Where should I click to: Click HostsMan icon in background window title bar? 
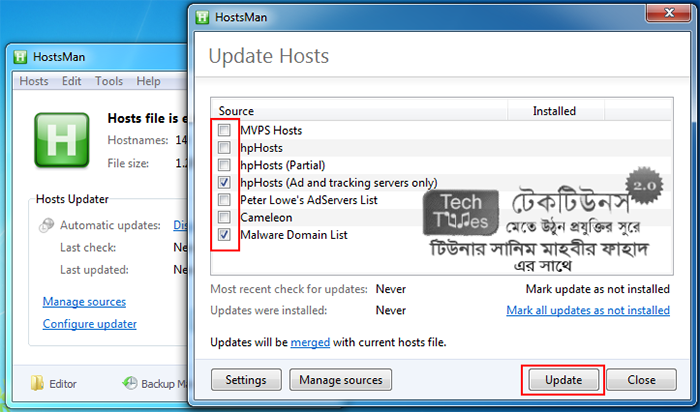pyautogui.click(x=20, y=57)
